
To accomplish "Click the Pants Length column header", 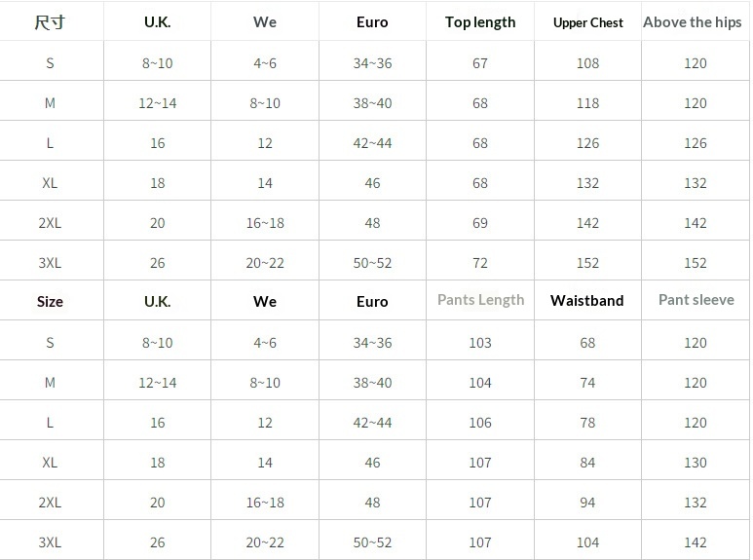I will tap(480, 300).
